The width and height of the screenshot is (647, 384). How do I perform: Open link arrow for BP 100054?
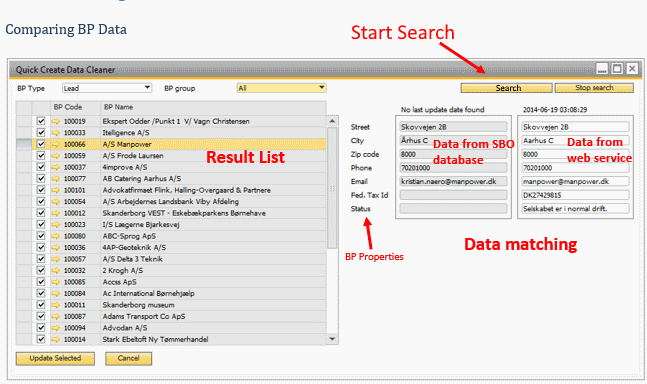(56, 202)
